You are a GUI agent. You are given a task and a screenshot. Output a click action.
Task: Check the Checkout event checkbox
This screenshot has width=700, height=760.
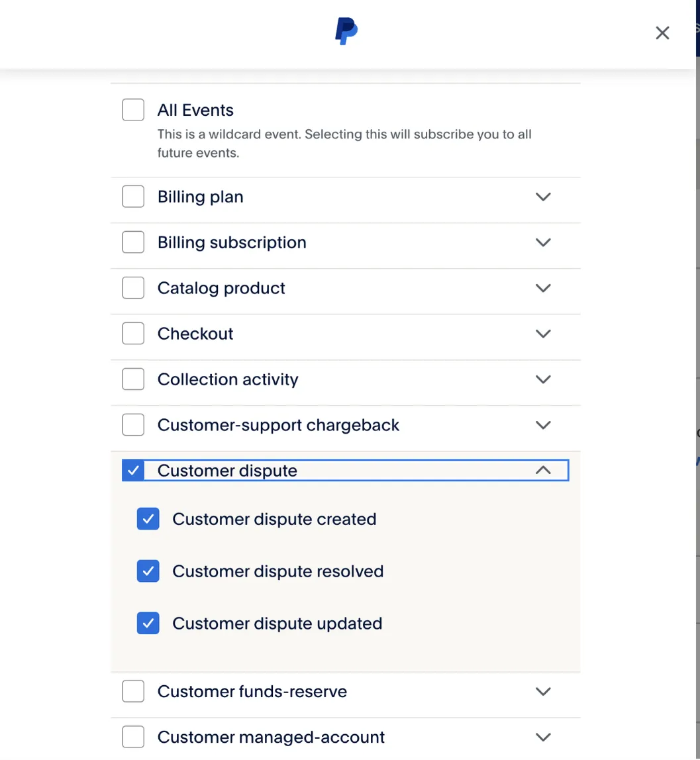133,333
